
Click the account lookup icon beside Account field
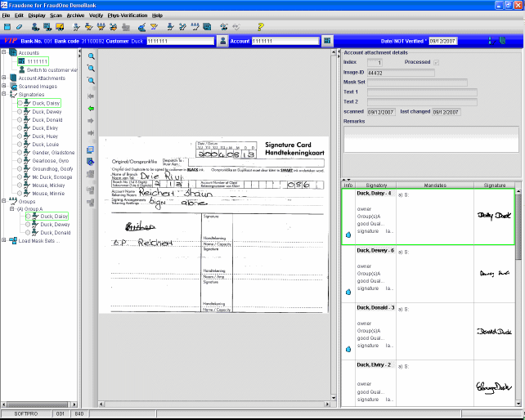point(326,41)
